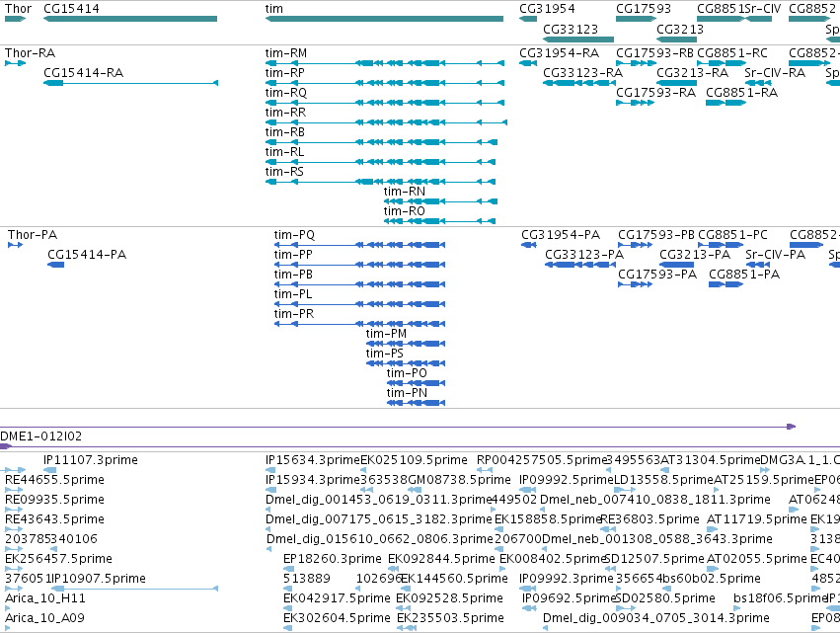840x633 pixels.
Task: Click the 'Sr-CIV-RA' transcript label
Action: [775, 73]
